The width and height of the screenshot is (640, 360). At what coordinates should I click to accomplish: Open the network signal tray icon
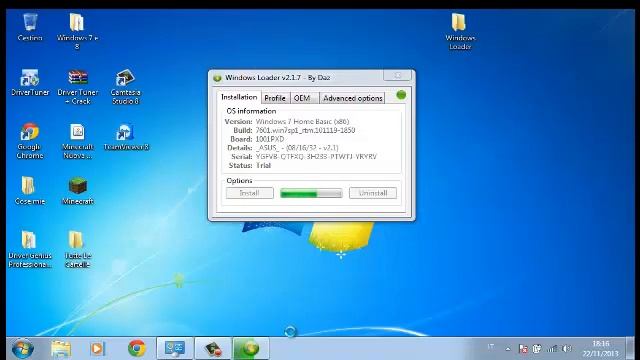(x=552, y=349)
